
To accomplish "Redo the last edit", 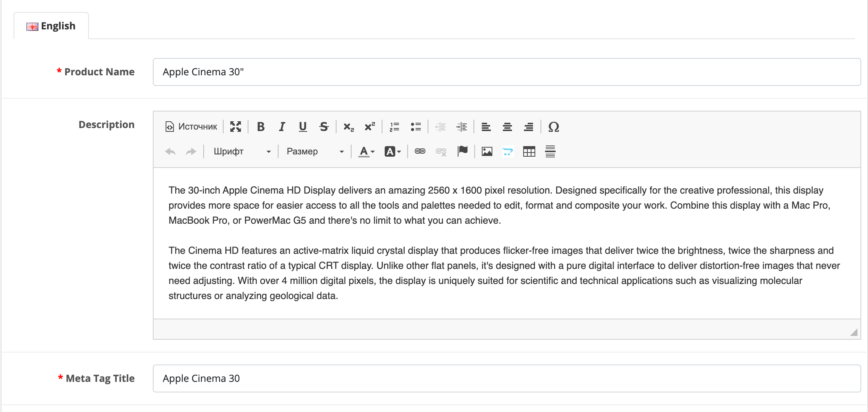I will (191, 151).
